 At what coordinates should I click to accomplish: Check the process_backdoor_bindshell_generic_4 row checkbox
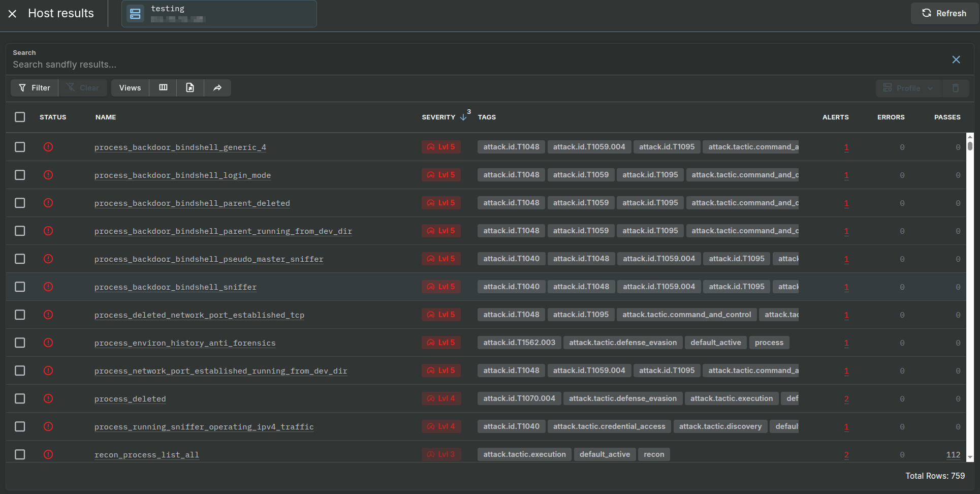[x=20, y=147]
